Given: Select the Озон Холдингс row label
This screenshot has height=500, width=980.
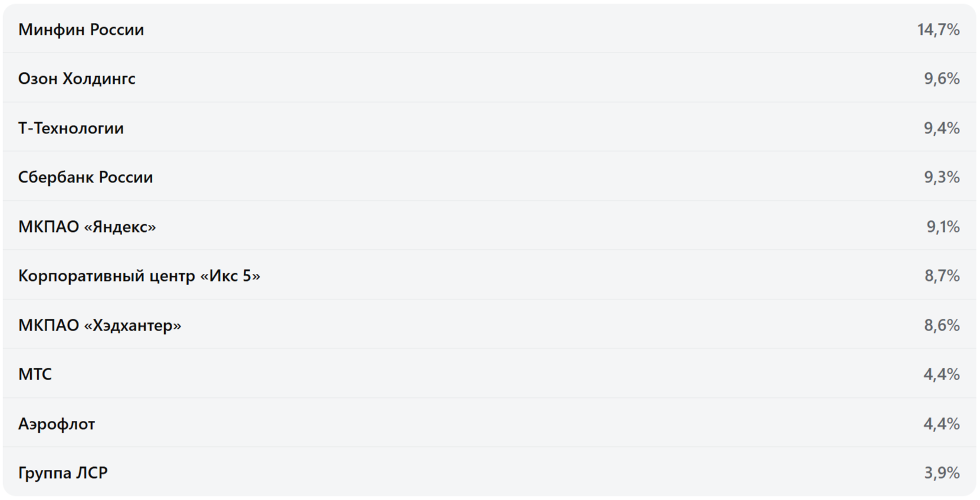Looking at the screenshot, I should 77,79.
